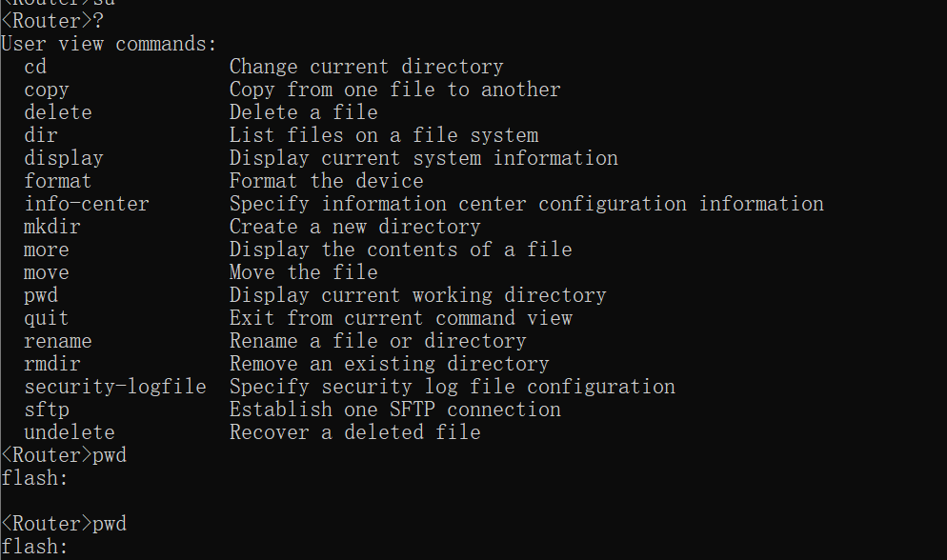
Task: Click the 'display' command entry
Action: [x=64, y=158]
